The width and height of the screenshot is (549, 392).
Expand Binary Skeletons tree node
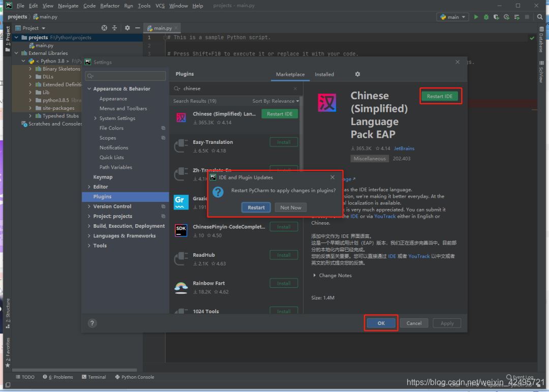30,69
